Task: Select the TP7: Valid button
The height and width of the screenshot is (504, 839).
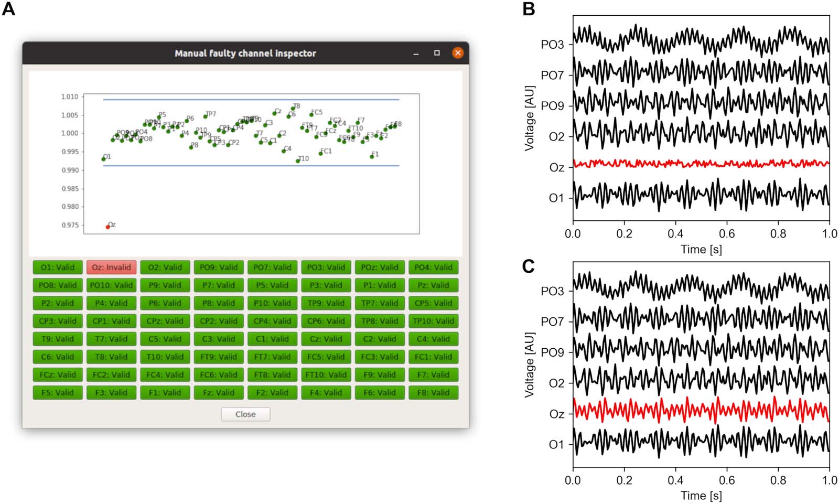Action: [x=380, y=303]
